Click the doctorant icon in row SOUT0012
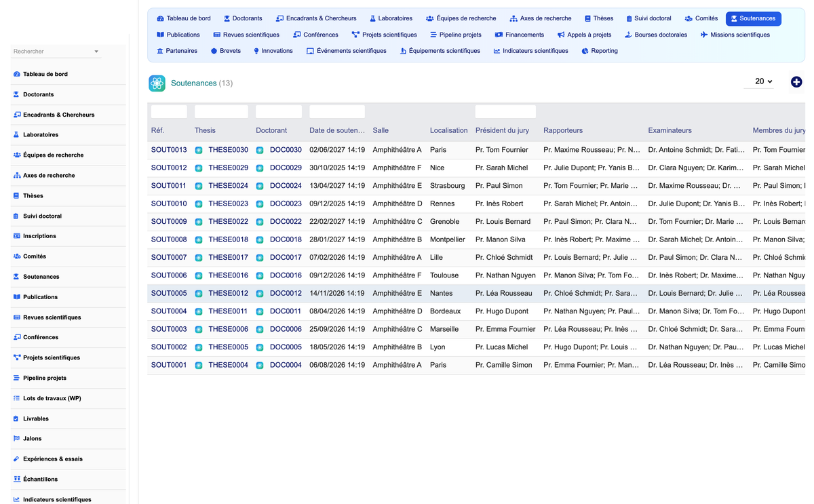The image size is (814, 504). [x=260, y=168]
